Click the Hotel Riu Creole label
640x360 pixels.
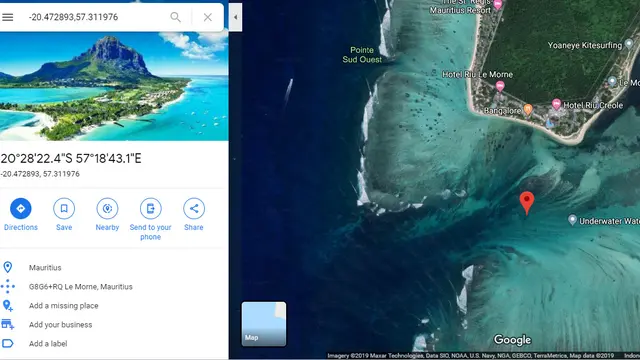(593, 105)
